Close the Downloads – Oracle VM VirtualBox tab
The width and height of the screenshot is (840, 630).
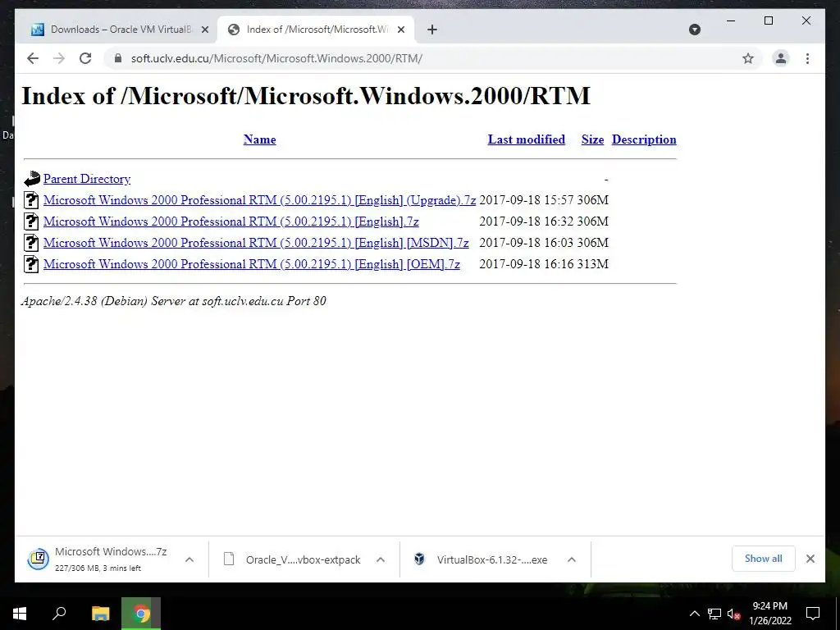tap(204, 30)
